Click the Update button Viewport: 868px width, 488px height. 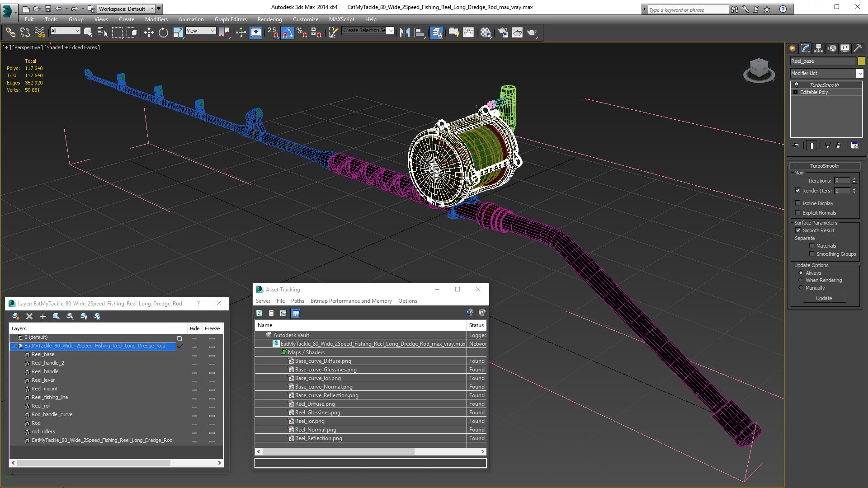(824, 298)
